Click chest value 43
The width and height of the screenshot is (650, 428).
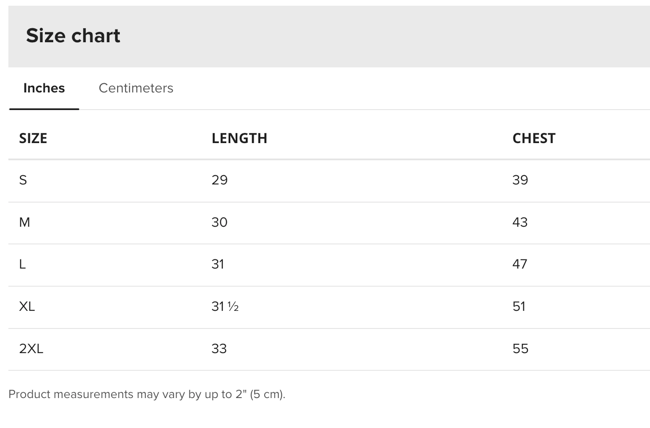[x=520, y=222]
